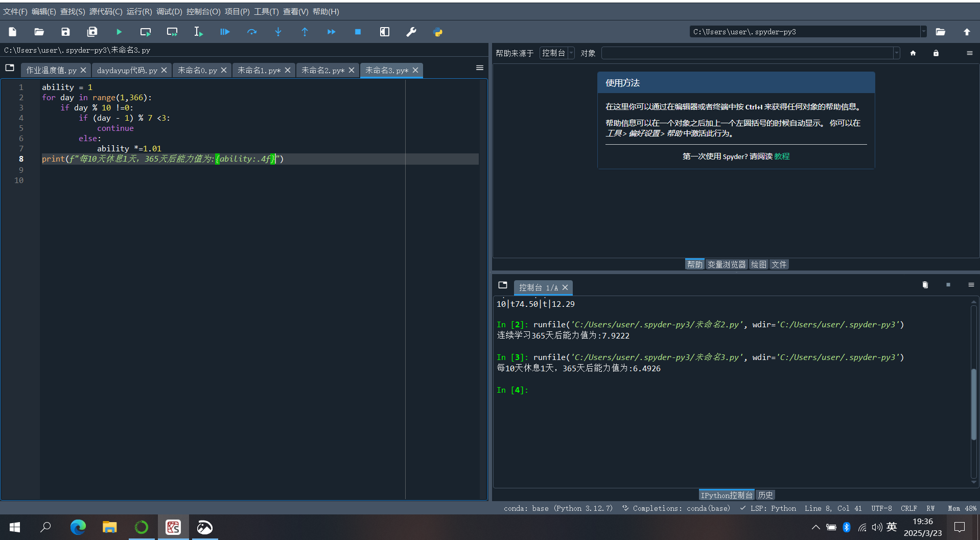Expand the 对象 object combo arrow
Image resolution: width=980 pixels, height=540 pixels.
click(x=896, y=53)
